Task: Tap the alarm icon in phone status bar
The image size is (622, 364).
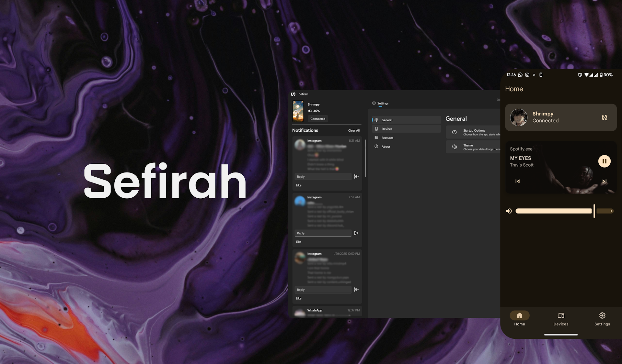Action: click(x=580, y=75)
